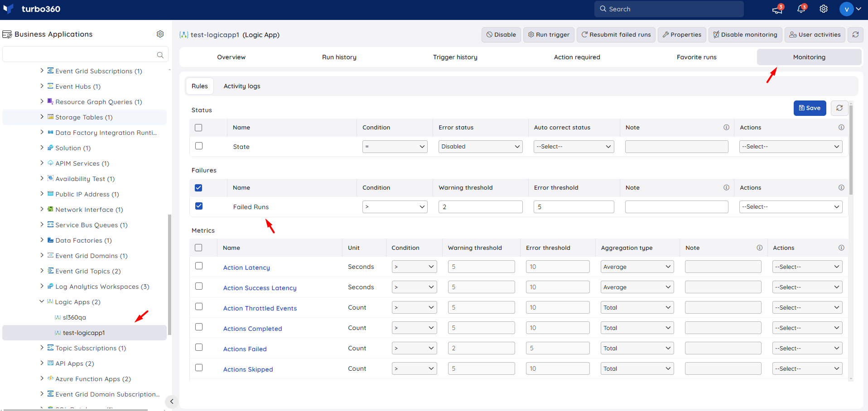Click the Disable monitoring button
Viewport: 868px width, 411px height.
coord(745,34)
